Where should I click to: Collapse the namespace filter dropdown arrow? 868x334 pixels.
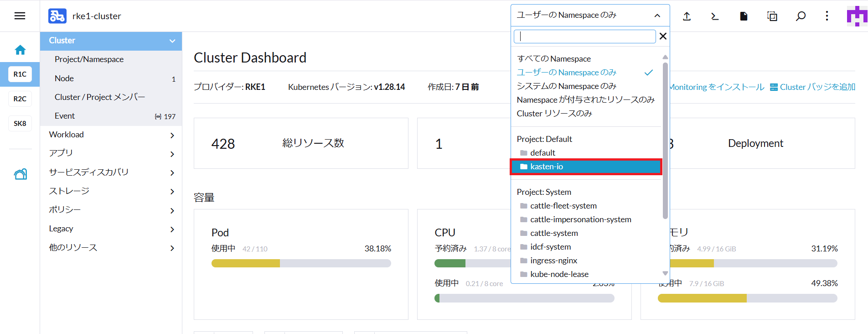pyautogui.click(x=657, y=16)
